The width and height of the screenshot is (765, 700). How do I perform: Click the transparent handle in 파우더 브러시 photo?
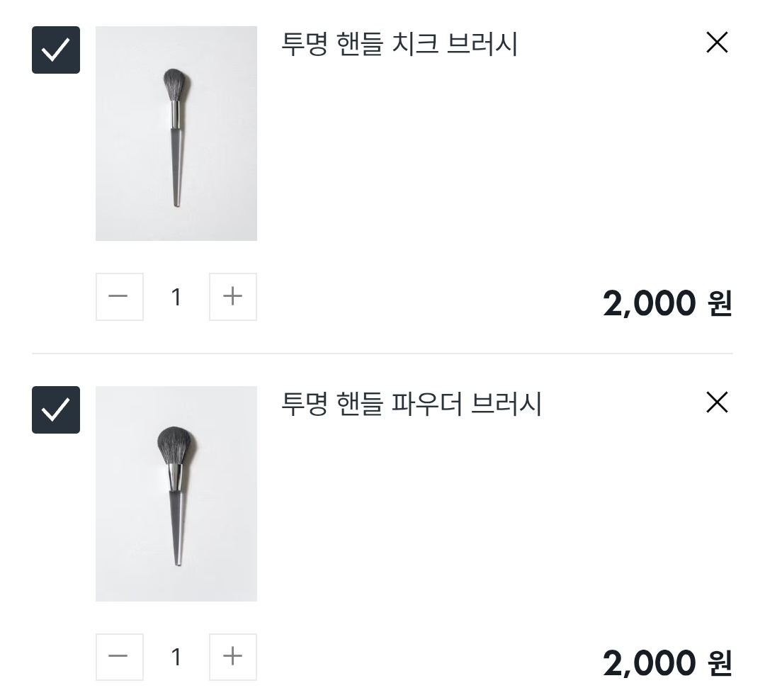[x=177, y=524]
